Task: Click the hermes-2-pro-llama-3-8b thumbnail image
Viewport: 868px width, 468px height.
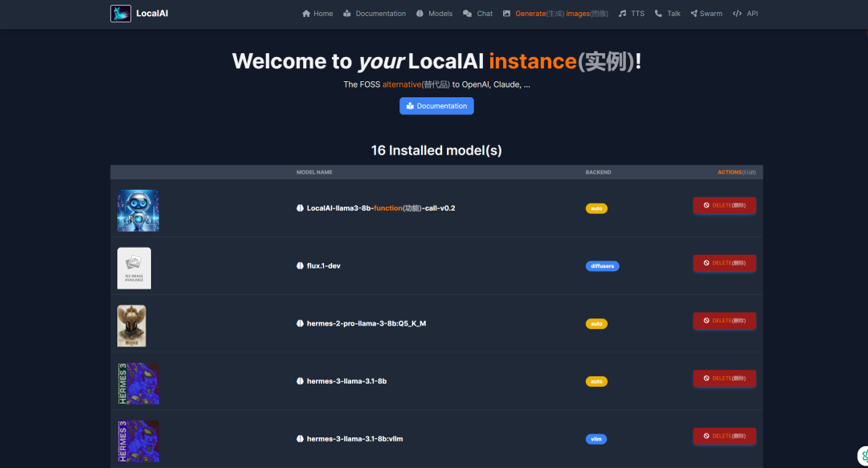Action: pos(132,325)
